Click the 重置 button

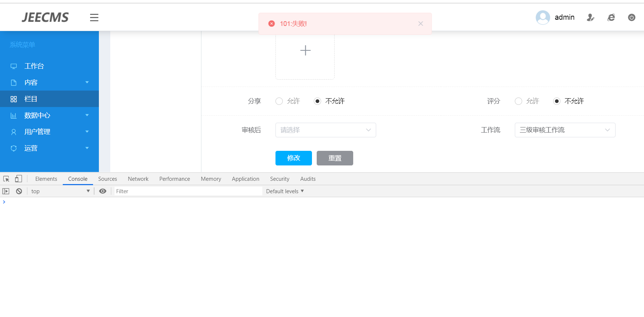point(335,158)
